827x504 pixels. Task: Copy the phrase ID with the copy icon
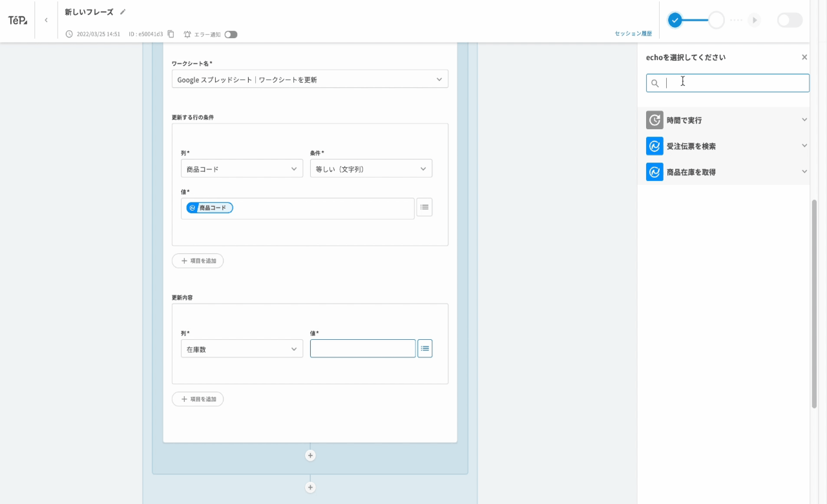coord(171,34)
